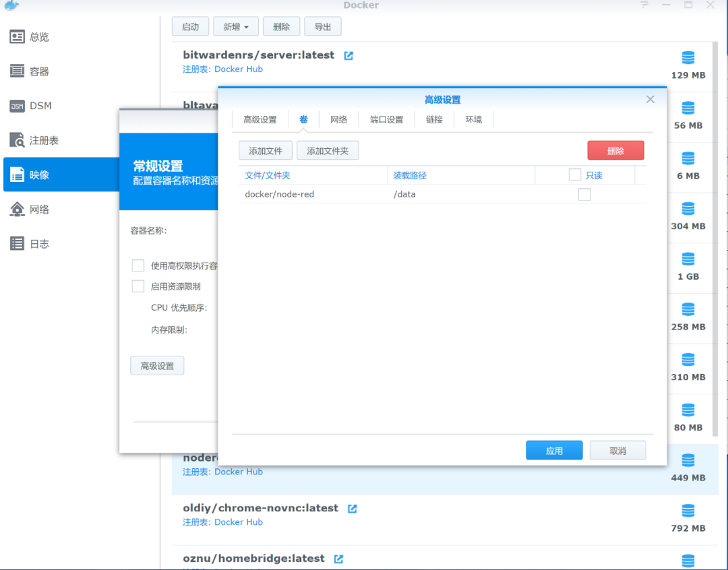728x570 pixels.
Task: Click the database icon above 56 MB
Action: click(688, 108)
